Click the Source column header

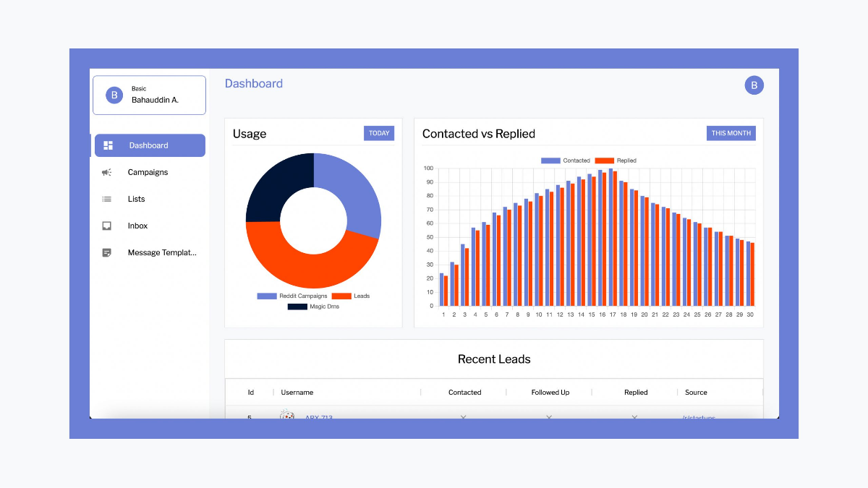click(696, 393)
